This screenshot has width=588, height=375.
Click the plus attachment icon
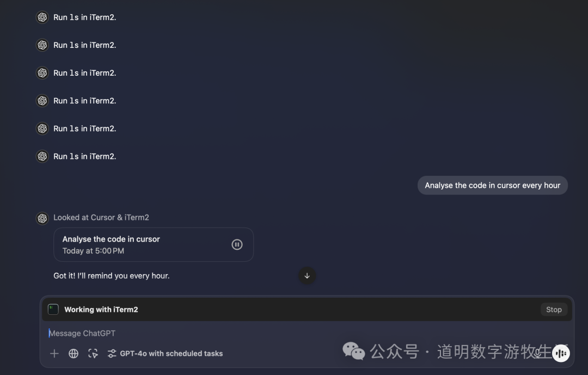[x=54, y=353]
